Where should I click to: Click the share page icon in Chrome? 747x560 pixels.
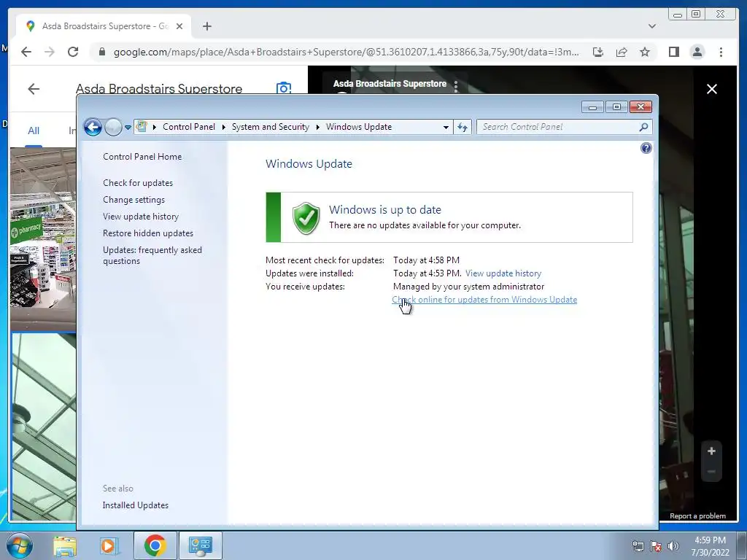622,52
